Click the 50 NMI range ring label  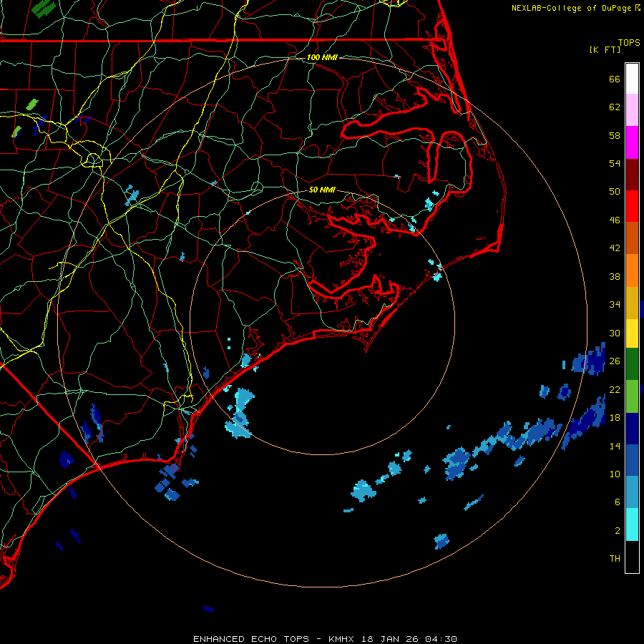[322, 190]
